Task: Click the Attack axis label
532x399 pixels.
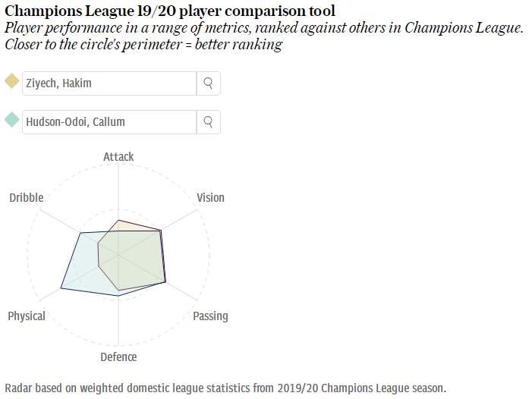Action: point(118,157)
